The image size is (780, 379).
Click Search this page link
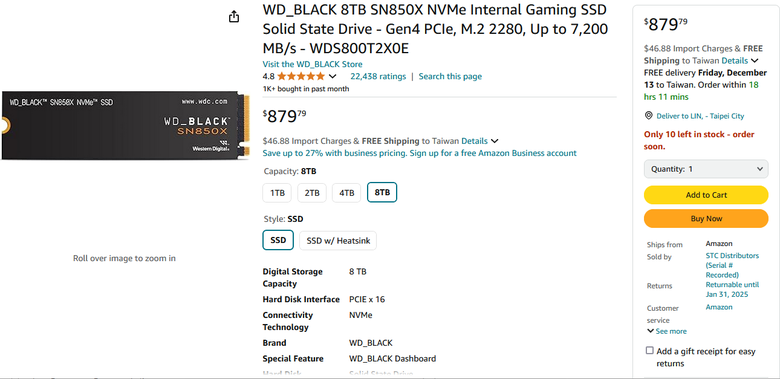pyautogui.click(x=450, y=77)
